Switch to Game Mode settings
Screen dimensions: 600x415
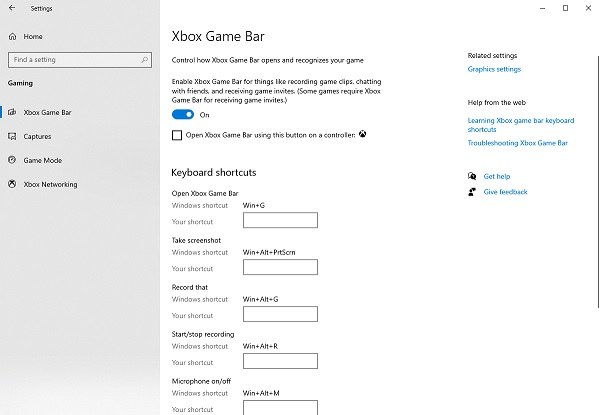click(x=42, y=160)
